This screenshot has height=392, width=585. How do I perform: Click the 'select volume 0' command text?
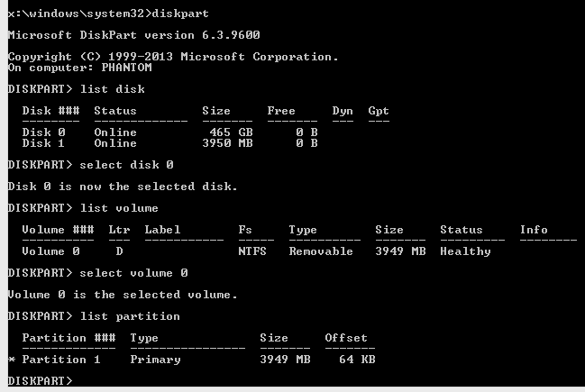[x=134, y=273]
